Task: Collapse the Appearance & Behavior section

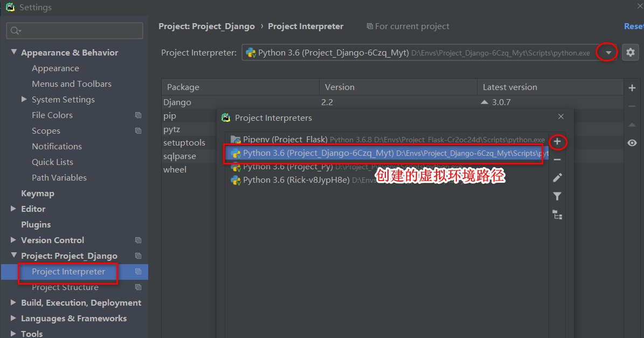Action: point(13,52)
